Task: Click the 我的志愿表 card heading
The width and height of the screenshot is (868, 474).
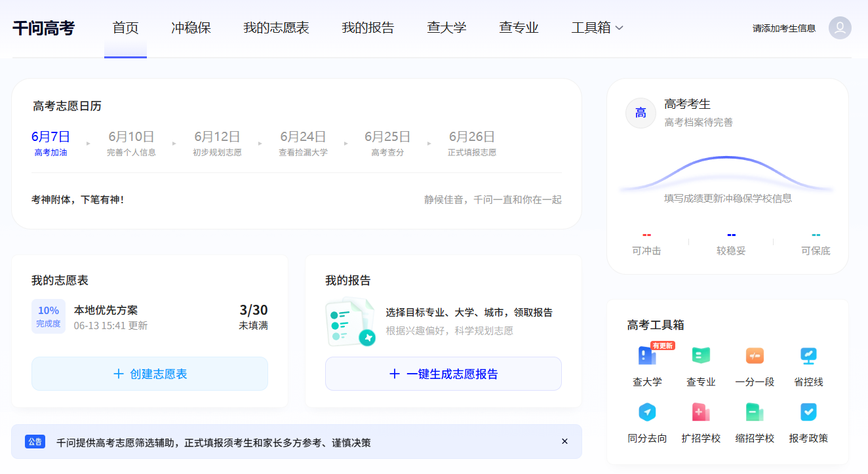Action: (x=60, y=281)
